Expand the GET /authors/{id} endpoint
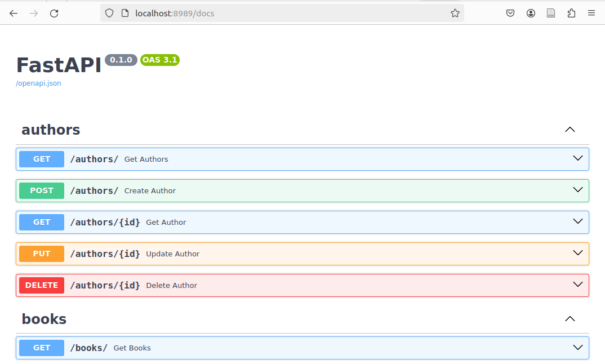The image size is (605, 364). pos(577,221)
